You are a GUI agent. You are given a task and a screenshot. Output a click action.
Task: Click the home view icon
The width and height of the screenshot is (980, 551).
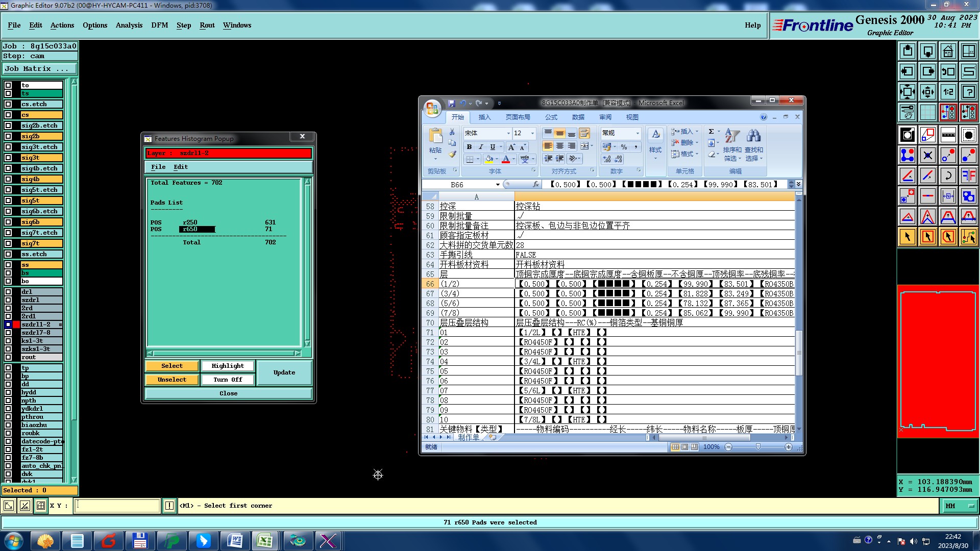(948, 51)
